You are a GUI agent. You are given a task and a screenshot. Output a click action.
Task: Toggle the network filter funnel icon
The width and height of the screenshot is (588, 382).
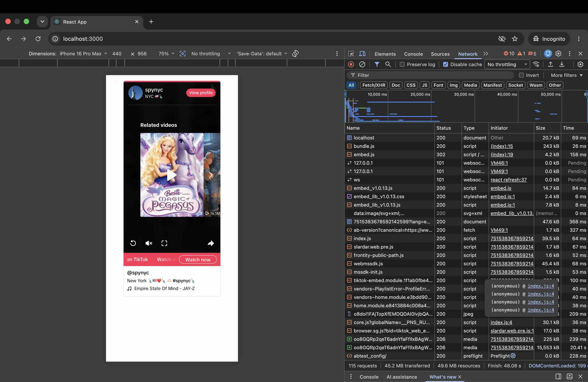[x=377, y=64]
